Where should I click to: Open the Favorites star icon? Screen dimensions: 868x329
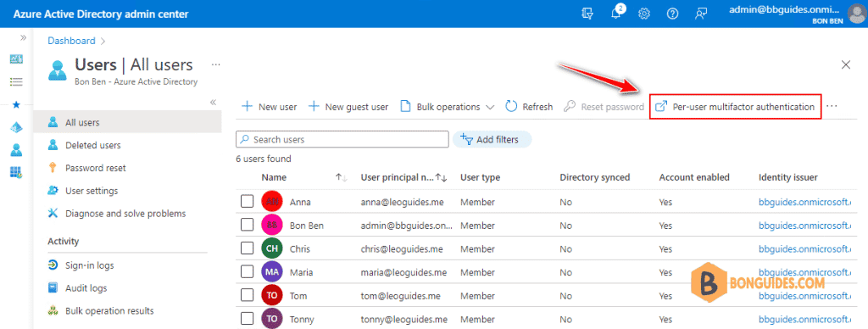coord(17,104)
